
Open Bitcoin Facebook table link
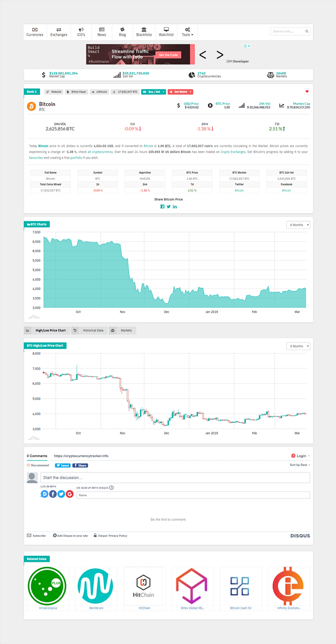[286, 190]
